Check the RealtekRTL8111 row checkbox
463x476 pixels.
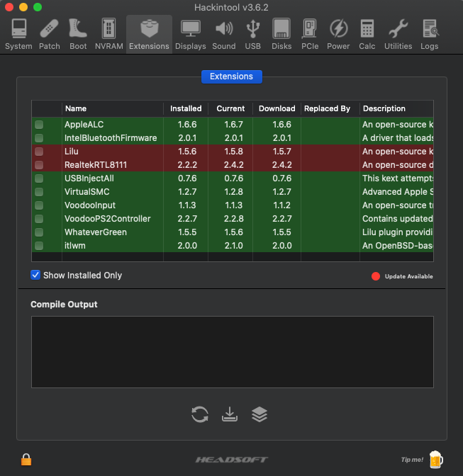39,165
